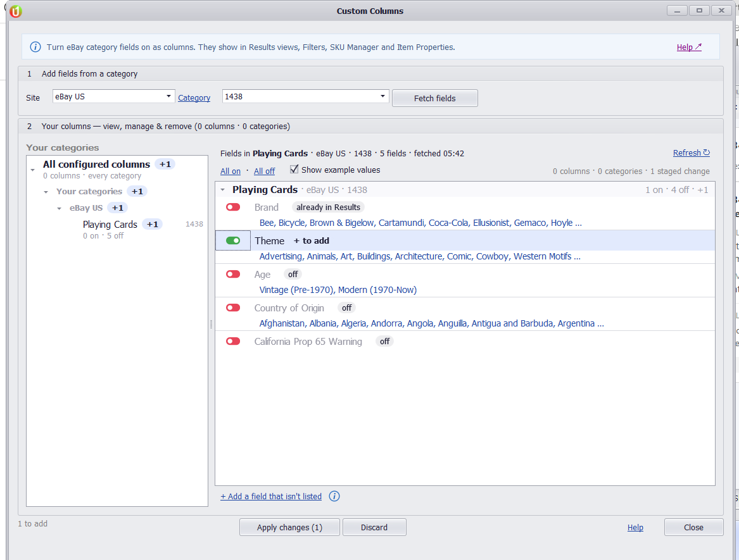Click the Category link
Viewport: 739px width, 560px height.
[x=194, y=97]
